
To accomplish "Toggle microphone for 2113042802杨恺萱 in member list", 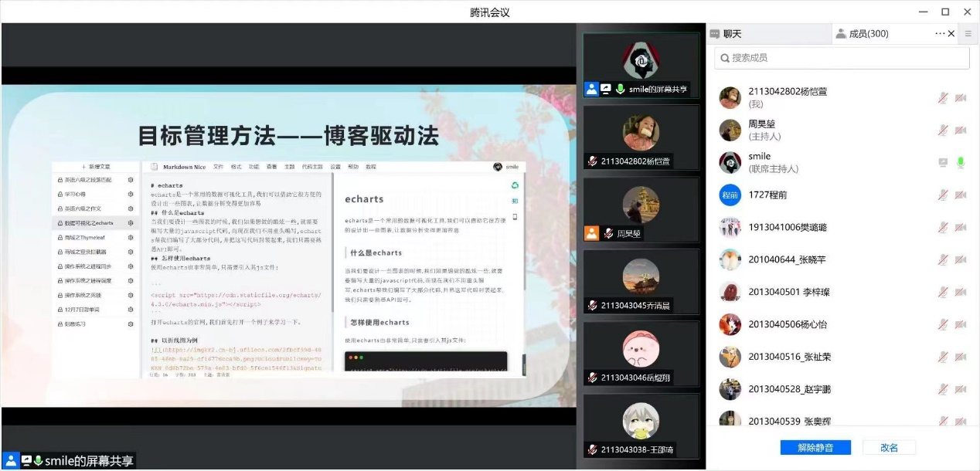I will [x=943, y=98].
